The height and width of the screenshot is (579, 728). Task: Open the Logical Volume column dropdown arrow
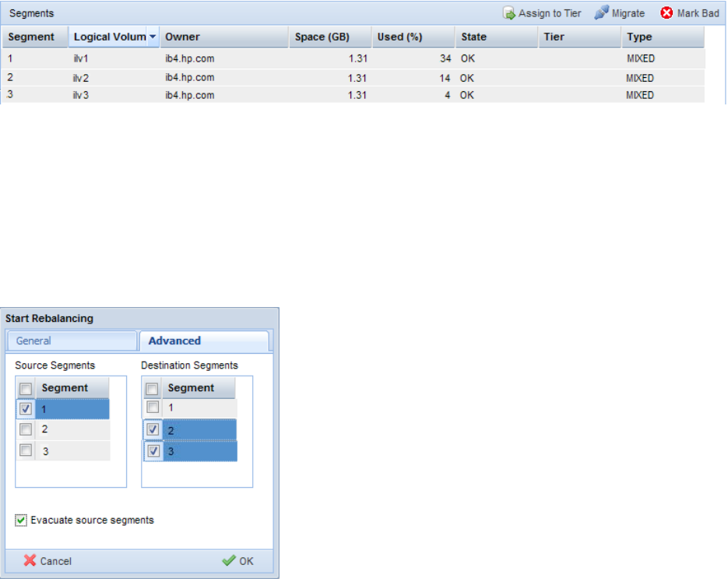(153, 37)
